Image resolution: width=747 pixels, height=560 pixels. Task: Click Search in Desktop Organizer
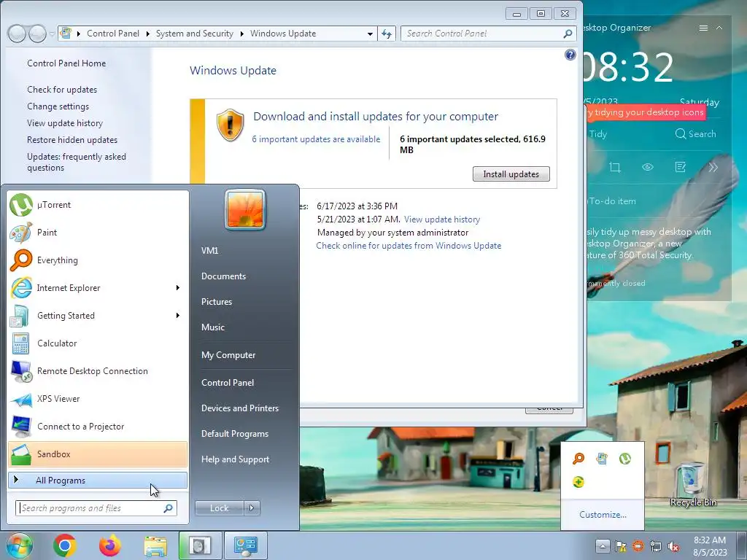(x=695, y=134)
